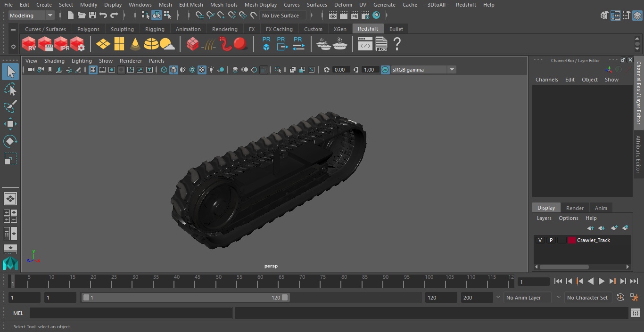Open the Redshift RenderView icon
The height and width of the screenshot is (332, 644).
pyautogui.click(x=29, y=44)
